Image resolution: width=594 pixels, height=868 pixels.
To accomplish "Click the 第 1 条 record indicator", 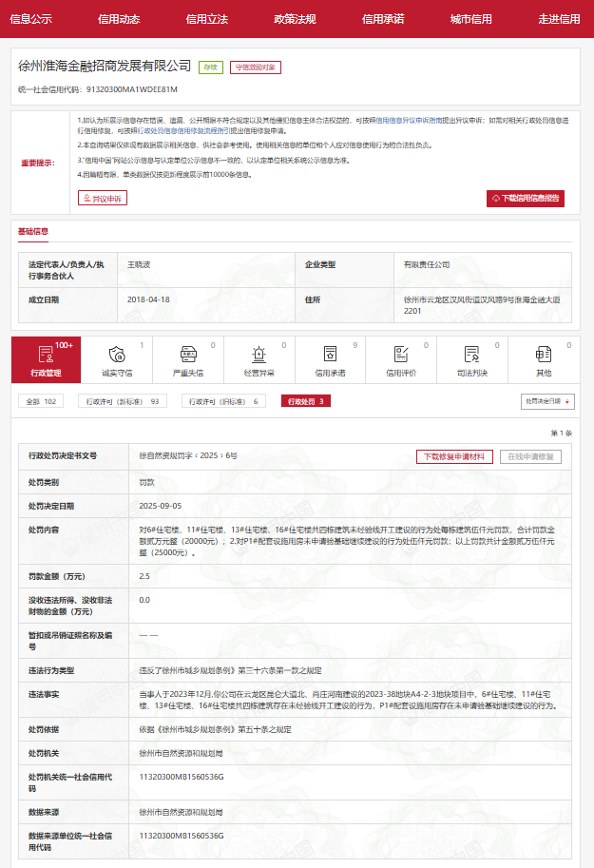I will [x=562, y=433].
